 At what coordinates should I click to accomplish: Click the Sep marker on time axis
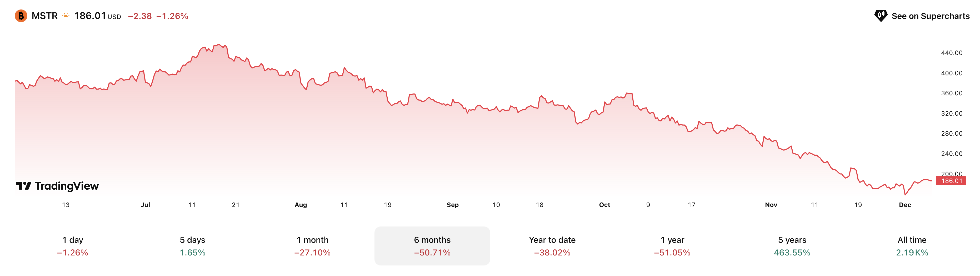point(452,205)
